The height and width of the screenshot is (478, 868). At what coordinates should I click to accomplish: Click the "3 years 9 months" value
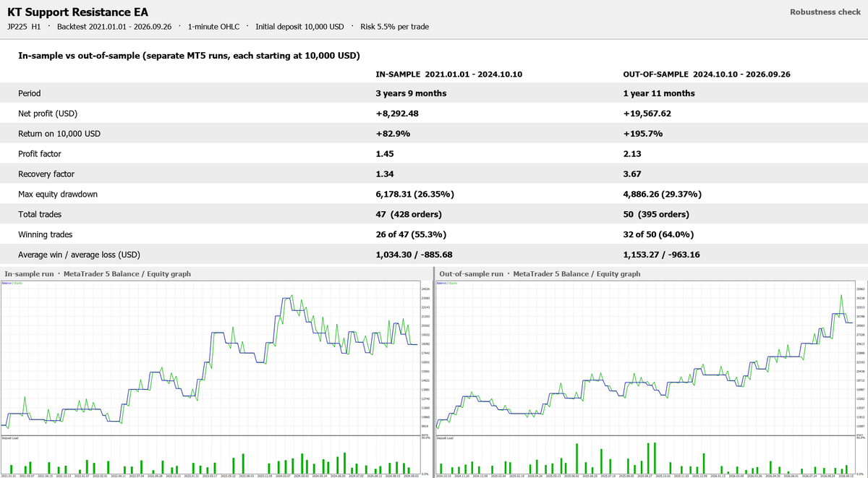(x=411, y=93)
